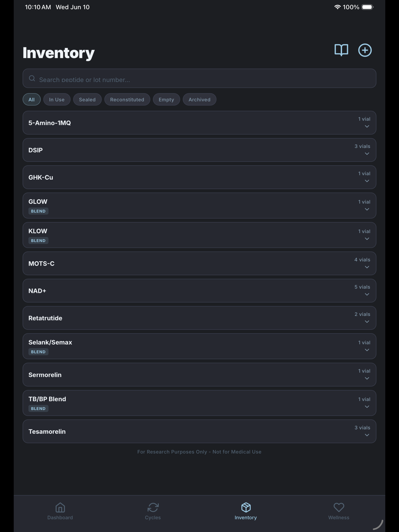
Task: Tap the KLOW name
Action: point(38,231)
